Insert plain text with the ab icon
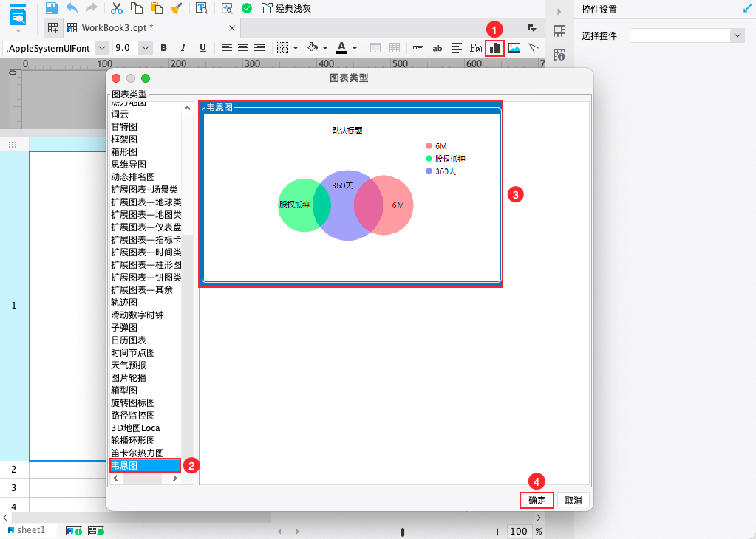Viewport: 756px width, 539px height. [437, 48]
